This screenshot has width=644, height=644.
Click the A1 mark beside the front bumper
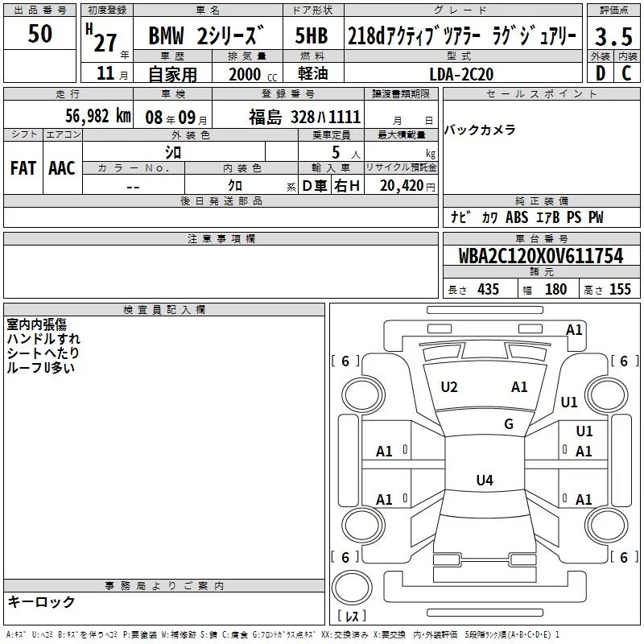point(574,330)
